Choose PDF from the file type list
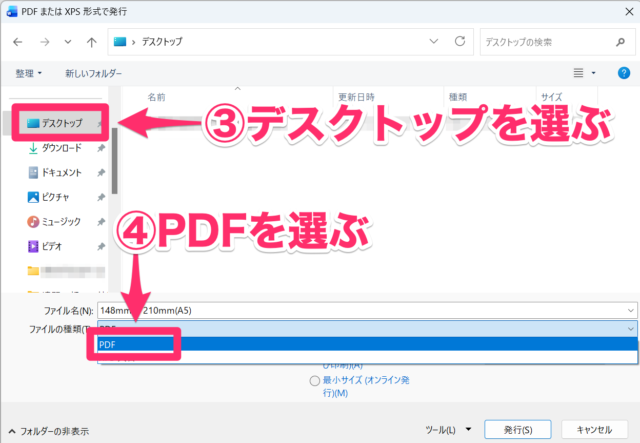This screenshot has height=443, width=640. click(x=108, y=344)
